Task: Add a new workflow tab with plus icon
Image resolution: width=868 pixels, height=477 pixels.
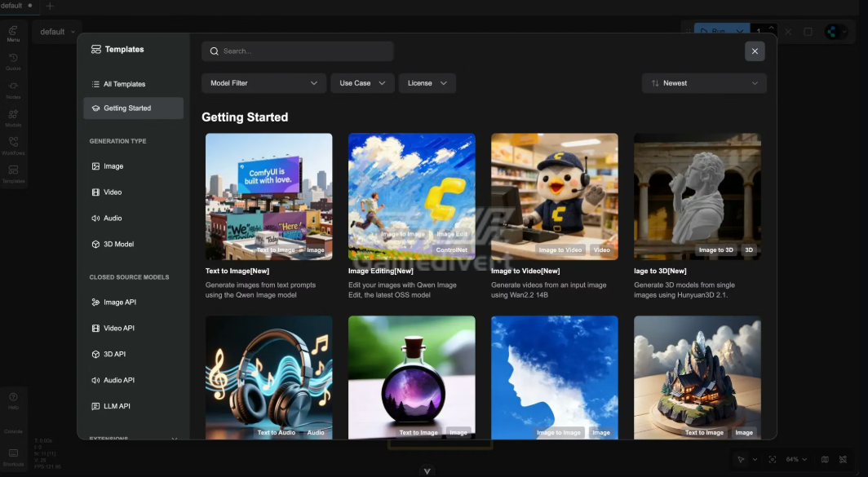Action: pos(50,6)
